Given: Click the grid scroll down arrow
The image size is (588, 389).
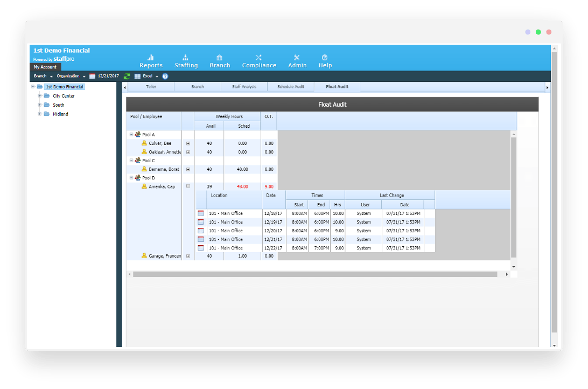Looking at the screenshot, I should (x=514, y=267).
